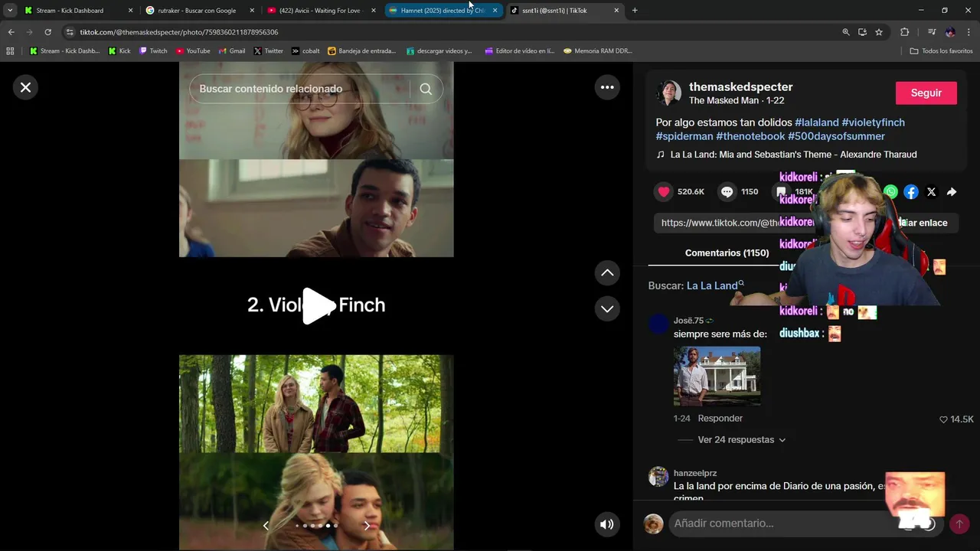Viewport: 980px width, 551px height.
Task: Open the La La Land theme music link
Action: tap(793, 155)
